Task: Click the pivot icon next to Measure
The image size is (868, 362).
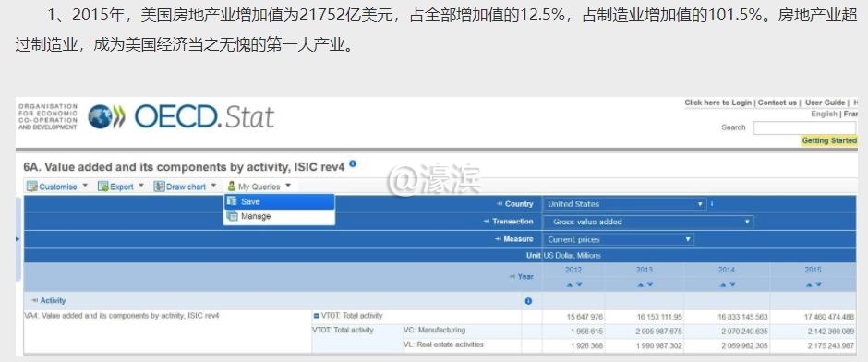Action: point(499,239)
